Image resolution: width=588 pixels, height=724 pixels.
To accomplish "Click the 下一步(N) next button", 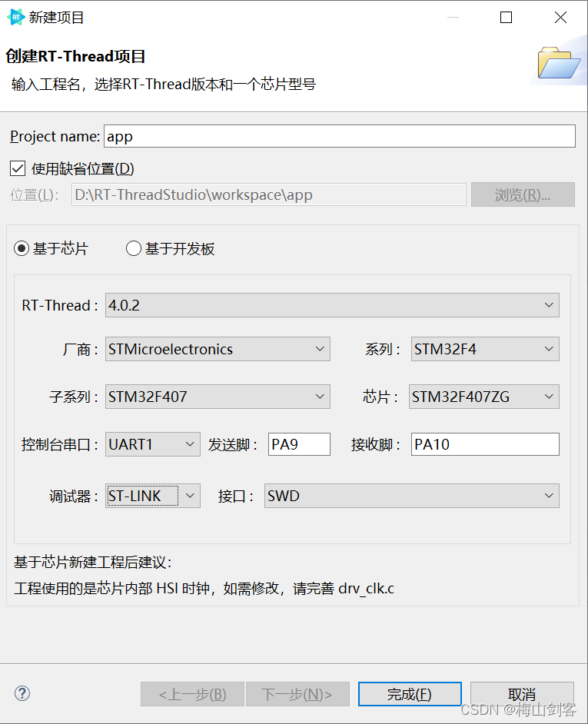I will [x=297, y=694].
